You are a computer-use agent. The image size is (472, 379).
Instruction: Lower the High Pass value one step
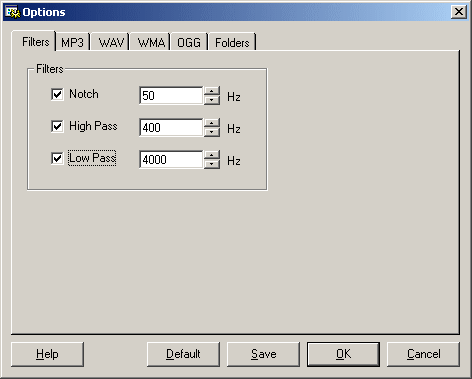[x=212, y=132]
